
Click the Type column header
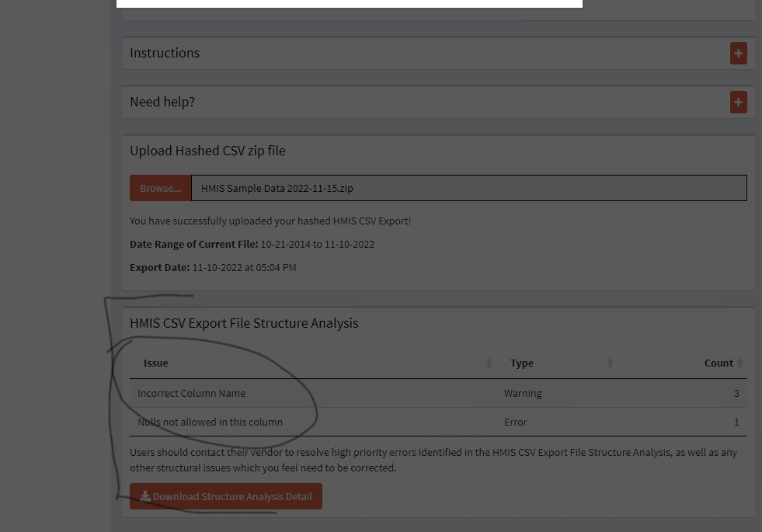tap(522, 363)
